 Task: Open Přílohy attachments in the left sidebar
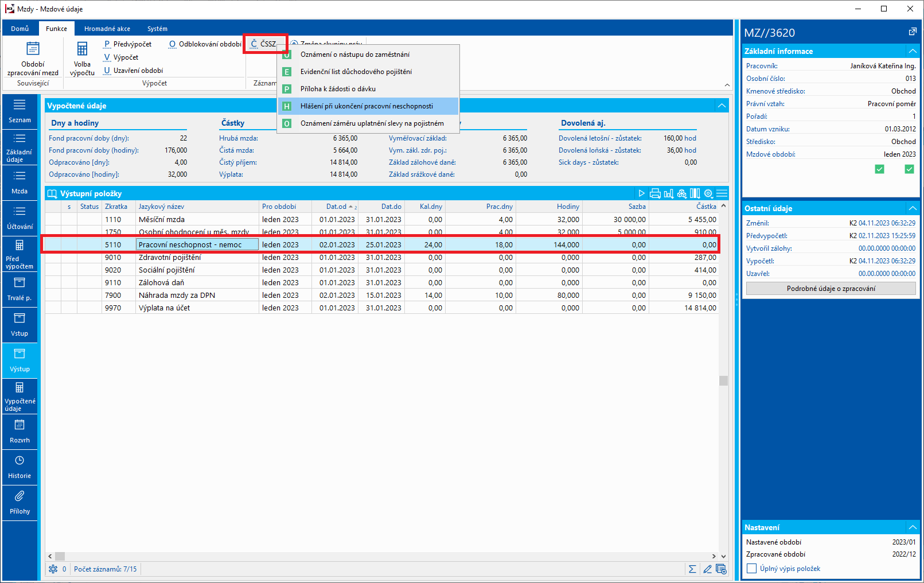(20, 503)
